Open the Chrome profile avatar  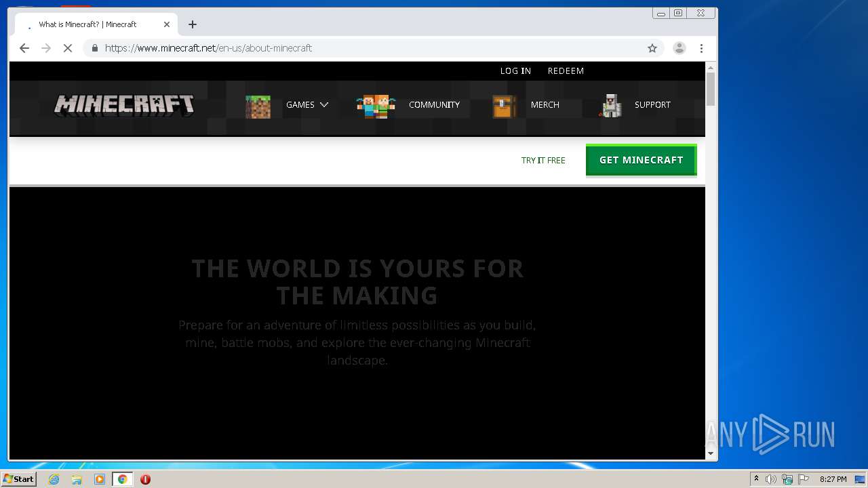(x=679, y=48)
